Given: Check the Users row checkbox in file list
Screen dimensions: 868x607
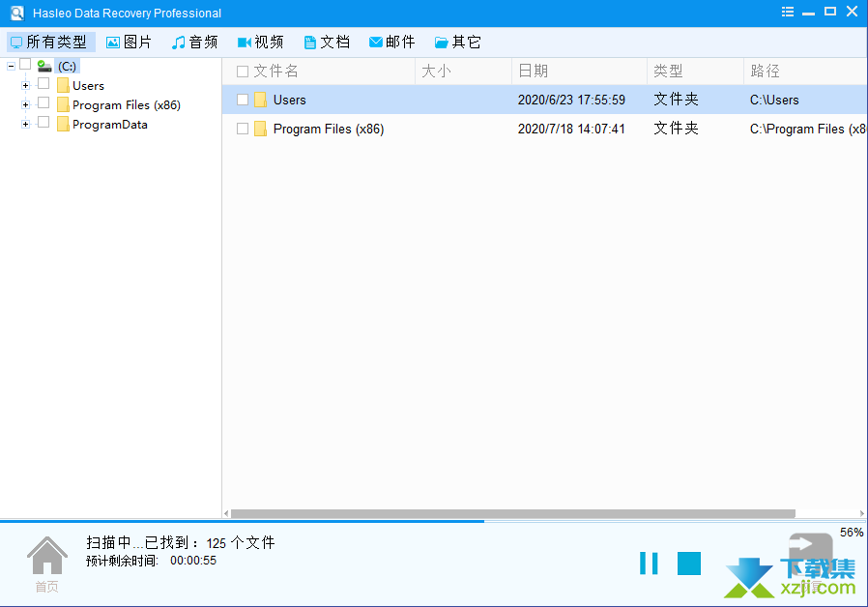Looking at the screenshot, I should [243, 100].
